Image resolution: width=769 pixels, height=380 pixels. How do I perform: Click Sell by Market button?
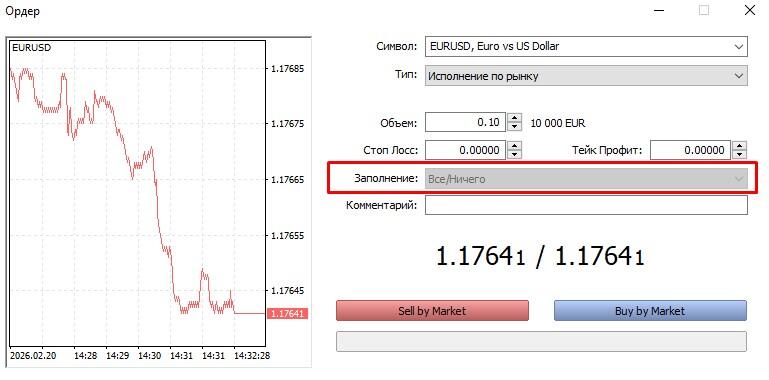[432, 311]
